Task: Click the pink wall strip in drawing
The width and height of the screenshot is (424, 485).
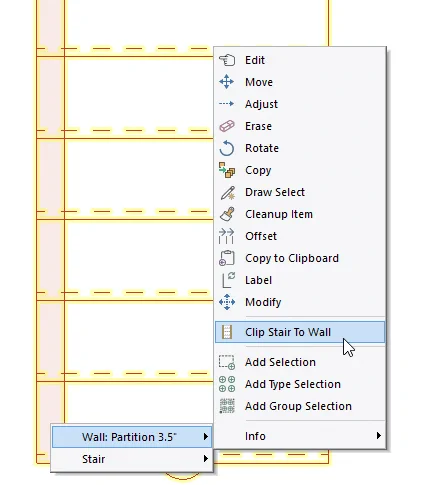Action: pos(51,233)
